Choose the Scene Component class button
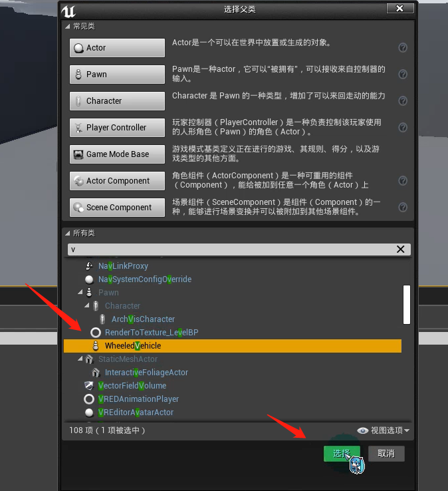The image size is (448, 491). (118, 208)
